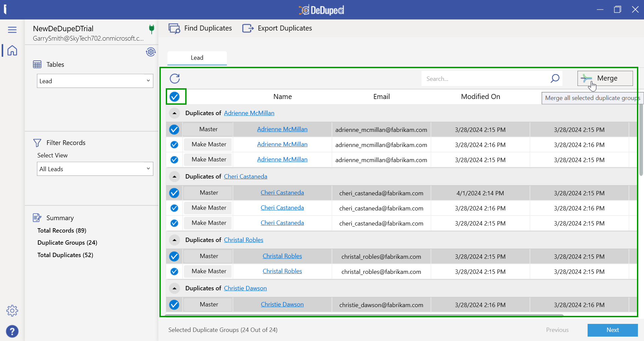This screenshot has width=644, height=341.
Task: Open the Help question mark icon
Action: tap(12, 332)
